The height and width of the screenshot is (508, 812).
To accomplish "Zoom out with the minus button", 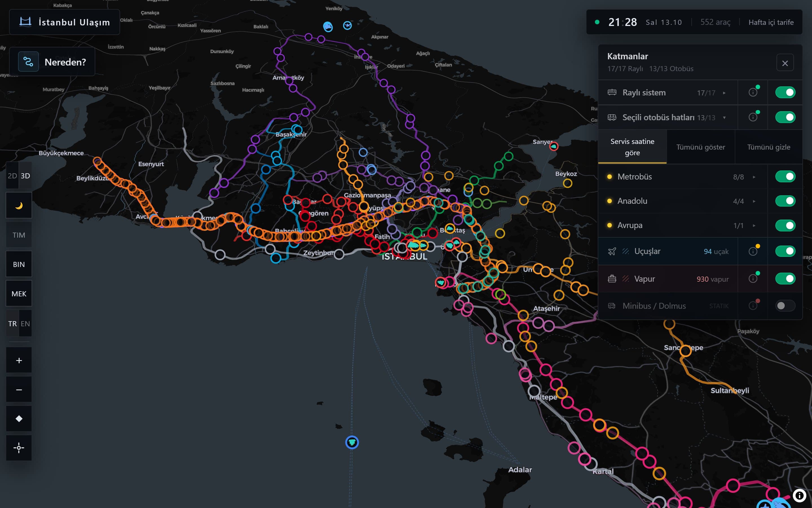I will pyautogui.click(x=19, y=390).
